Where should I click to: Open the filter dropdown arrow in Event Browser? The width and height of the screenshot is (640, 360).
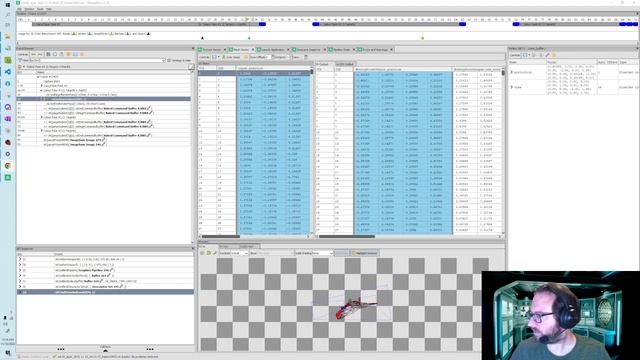[164, 60]
